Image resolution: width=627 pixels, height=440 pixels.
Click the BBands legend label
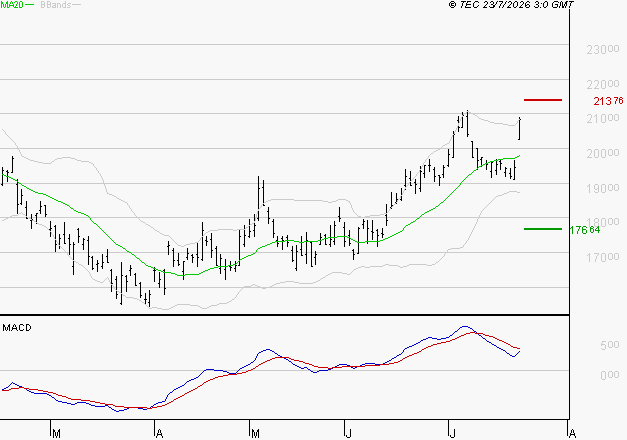[x=56, y=4]
